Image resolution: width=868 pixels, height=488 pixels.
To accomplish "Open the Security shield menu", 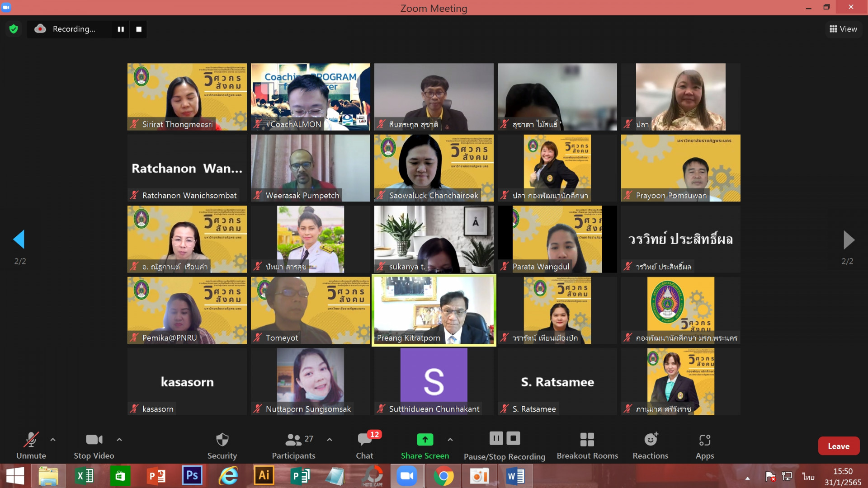I will [222, 446].
